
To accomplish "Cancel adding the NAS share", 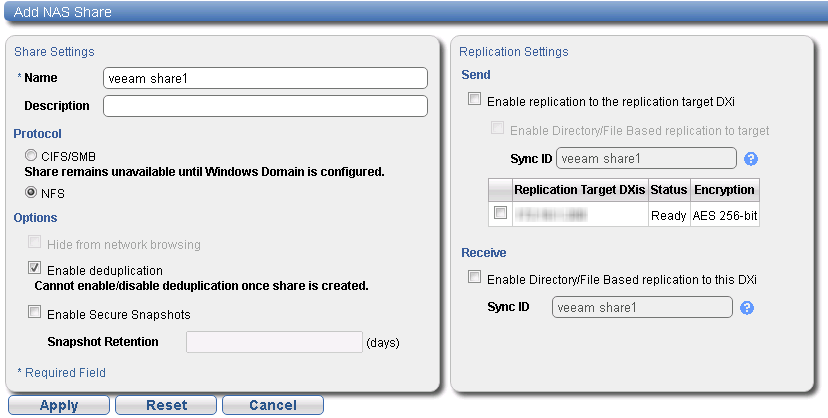I will pos(272,405).
